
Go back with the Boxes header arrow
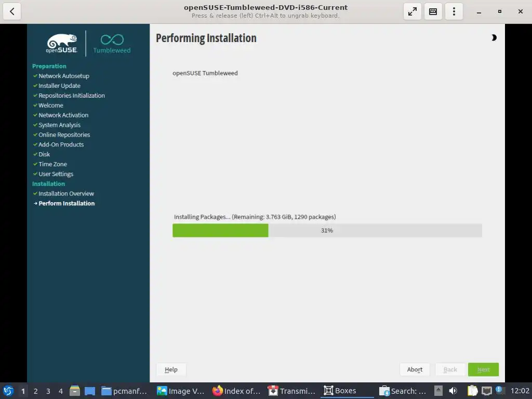12,11
